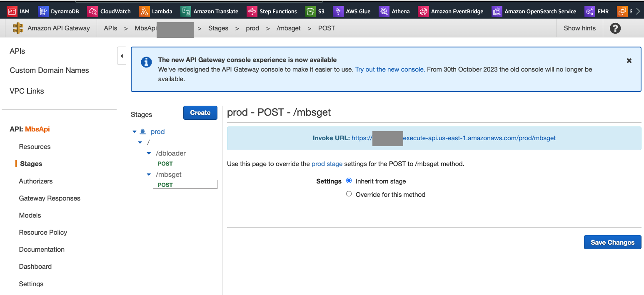Viewport: 644px width, 295px height.
Task: Select Override for this method option
Action: (x=349, y=194)
